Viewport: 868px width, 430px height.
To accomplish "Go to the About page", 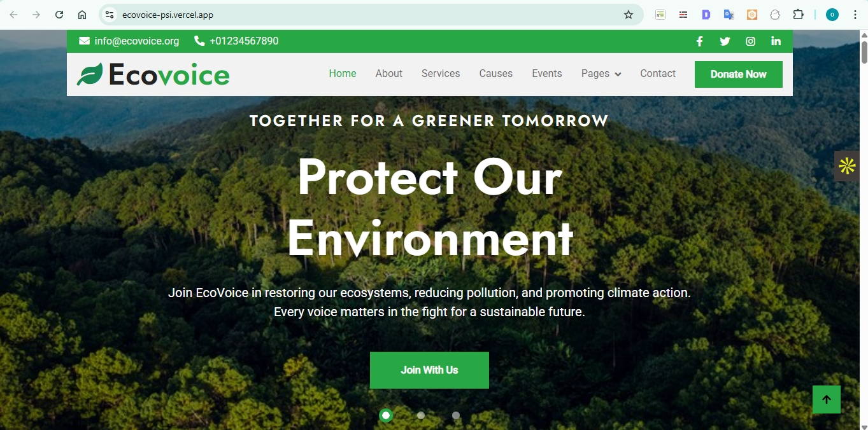I will [x=389, y=74].
